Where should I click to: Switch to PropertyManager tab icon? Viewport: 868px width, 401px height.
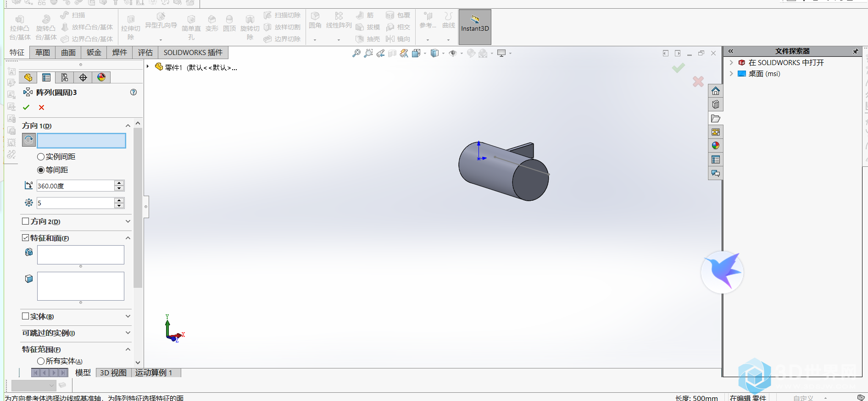pyautogui.click(x=46, y=77)
